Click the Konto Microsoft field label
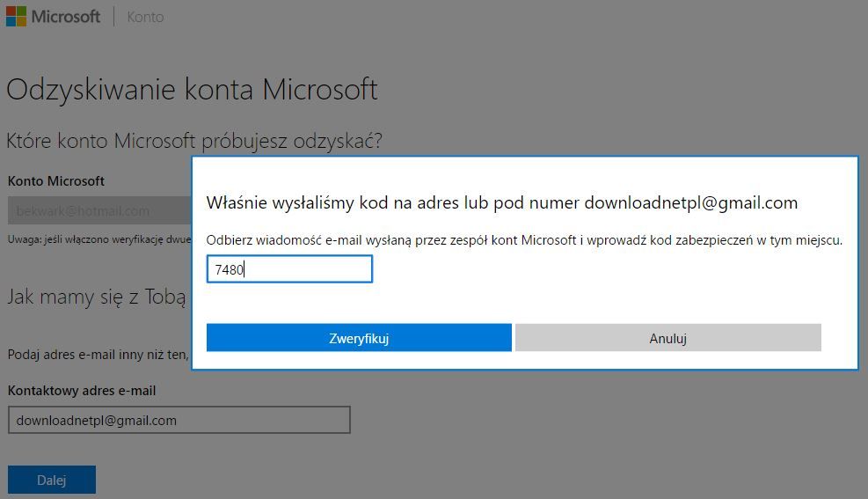The image size is (868, 499). coord(56,181)
